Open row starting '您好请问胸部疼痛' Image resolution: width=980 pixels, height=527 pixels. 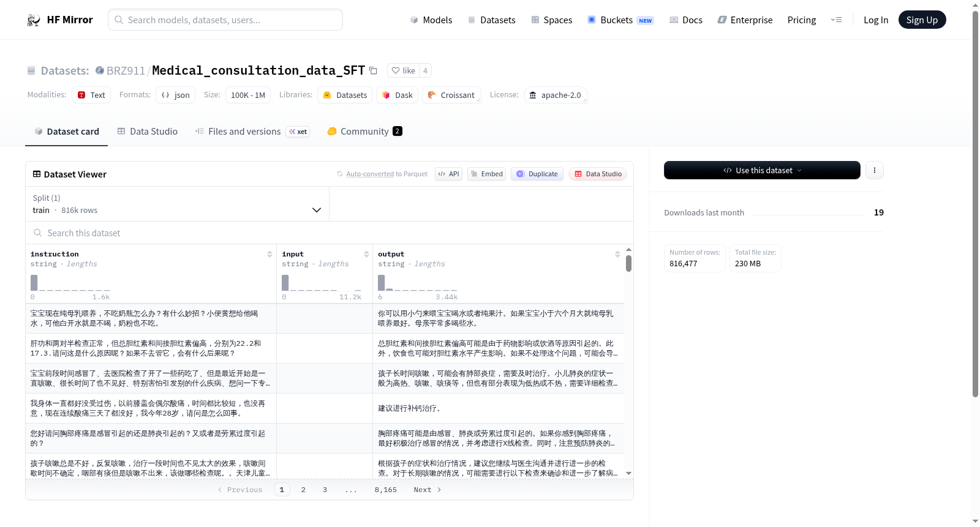[325, 438]
